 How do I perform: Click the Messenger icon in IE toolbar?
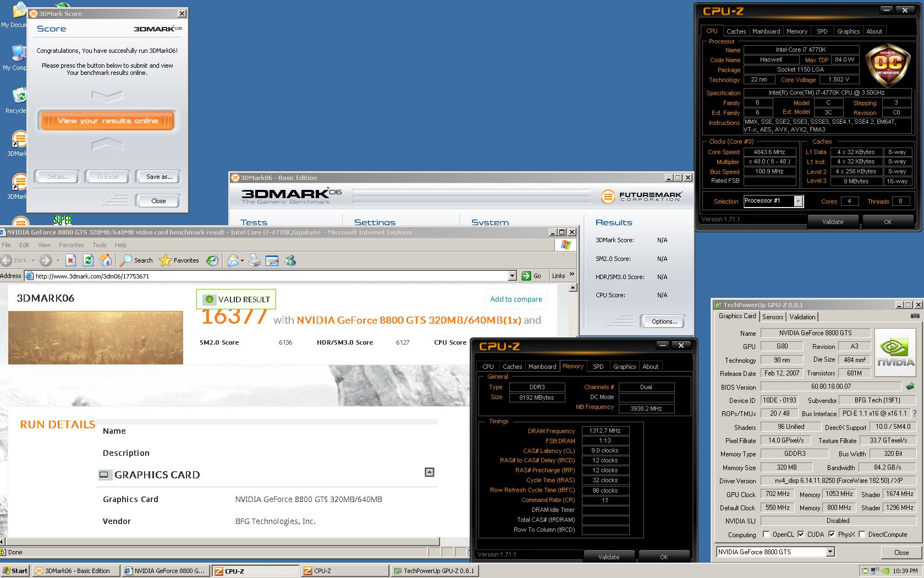290,260
